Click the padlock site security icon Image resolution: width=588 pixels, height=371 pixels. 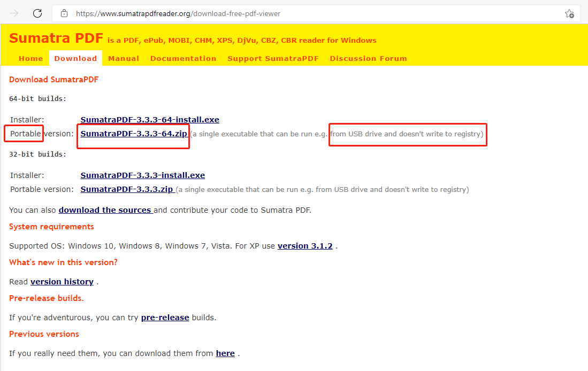point(64,13)
